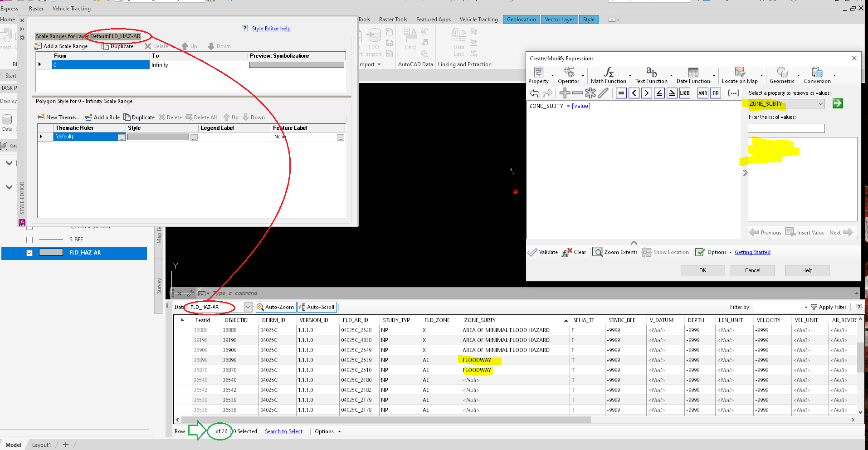
Task: Click the green arrow to retrieve values
Action: click(x=838, y=103)
